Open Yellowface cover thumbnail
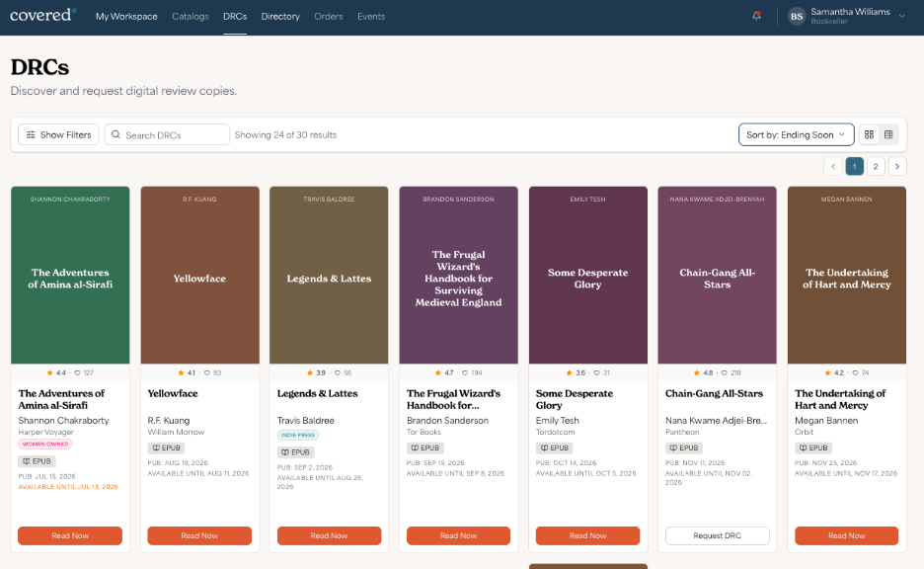This screenshot has height=569, width=924. pos(199,276)
